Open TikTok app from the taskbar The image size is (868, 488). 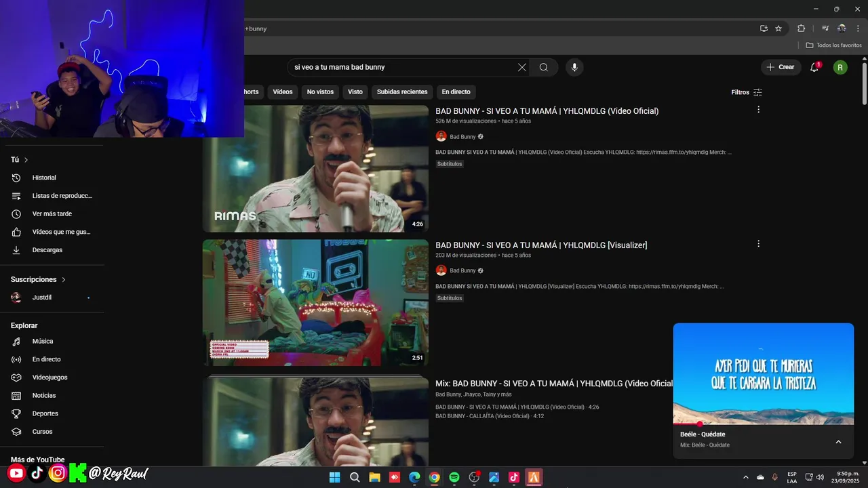(x=514, y=477)
